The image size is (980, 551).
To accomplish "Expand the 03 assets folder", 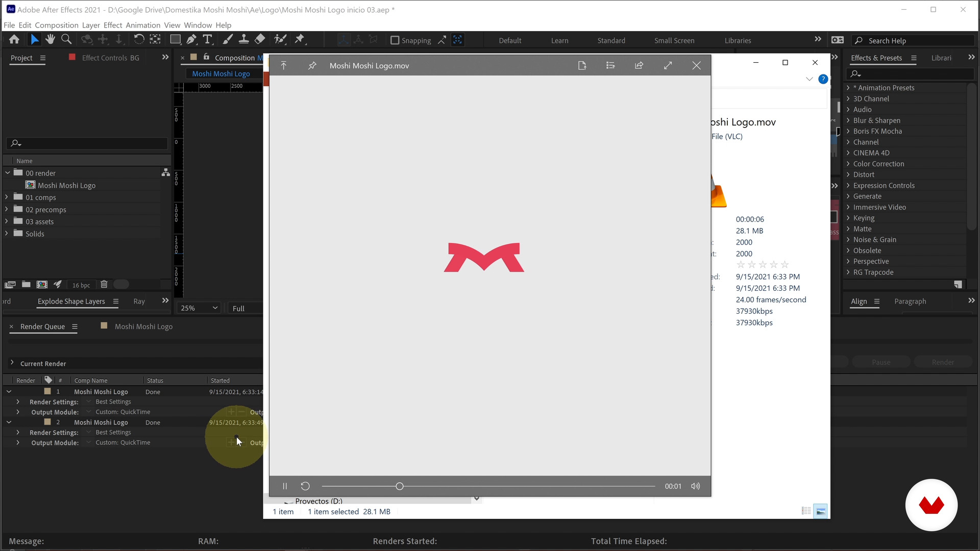I will tap(7, 221).
